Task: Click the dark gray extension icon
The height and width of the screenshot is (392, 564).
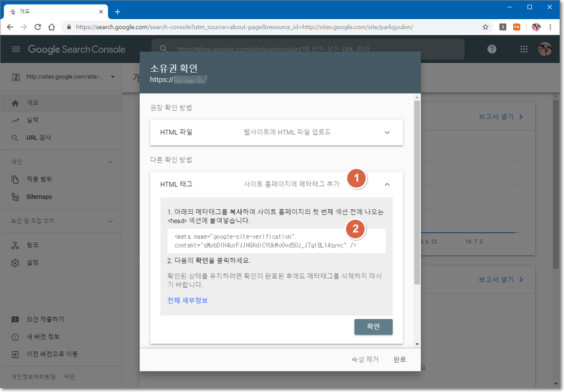Action: (x=503, y=27)
